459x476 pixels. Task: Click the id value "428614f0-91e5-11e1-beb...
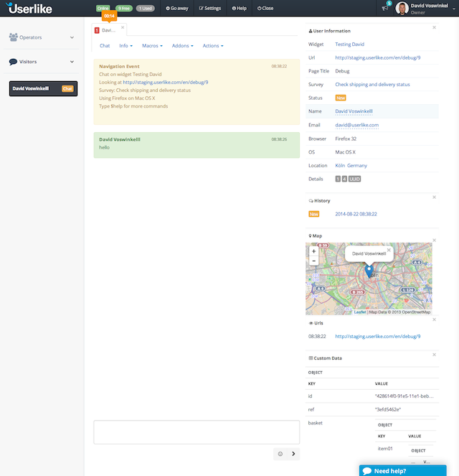[x=404, y=396]
